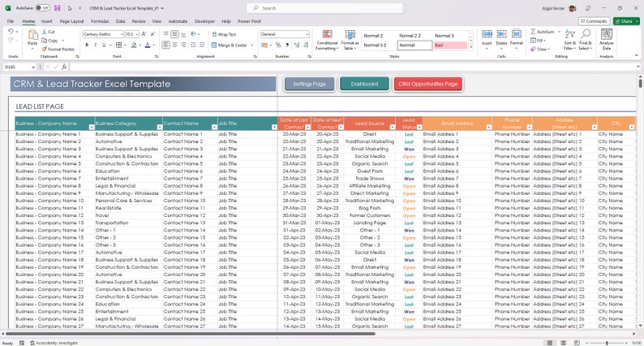Activate the Format Painter tool

(58, 49)
